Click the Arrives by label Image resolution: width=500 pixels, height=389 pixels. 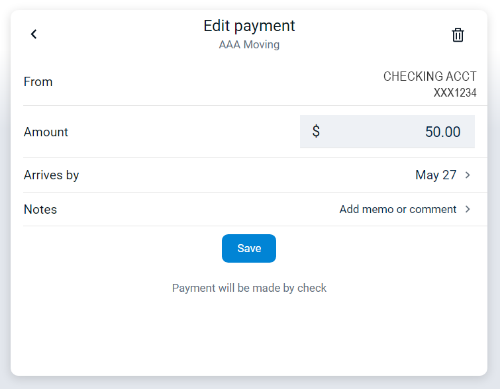(51, 175)
